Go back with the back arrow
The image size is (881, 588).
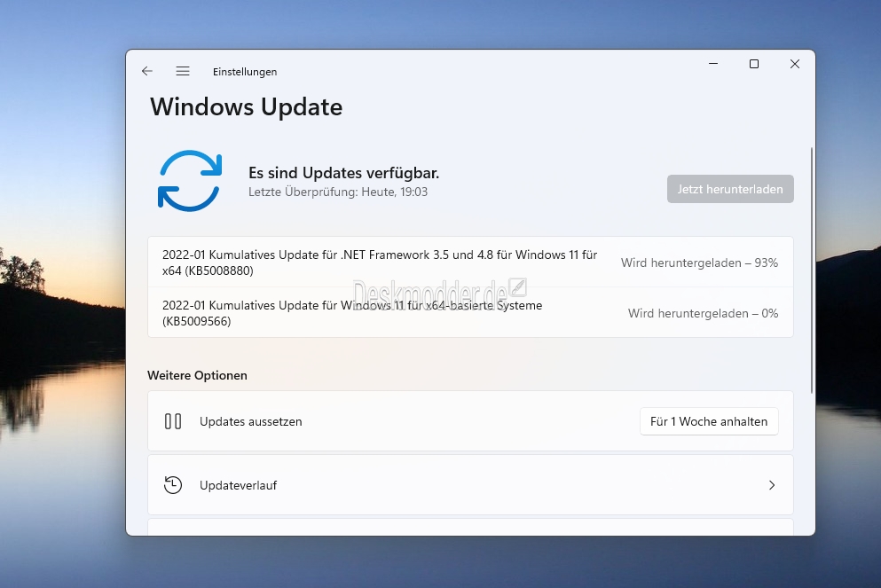click(x=147, y=71)
